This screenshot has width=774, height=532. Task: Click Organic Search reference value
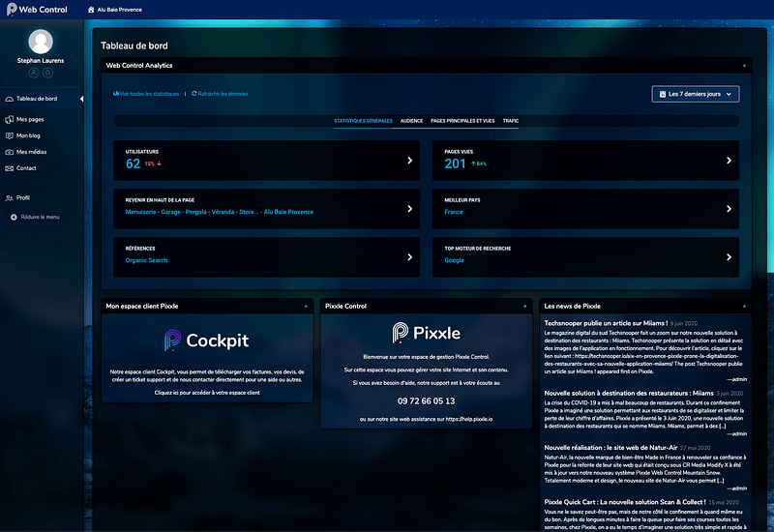click(x=146, y=260)
